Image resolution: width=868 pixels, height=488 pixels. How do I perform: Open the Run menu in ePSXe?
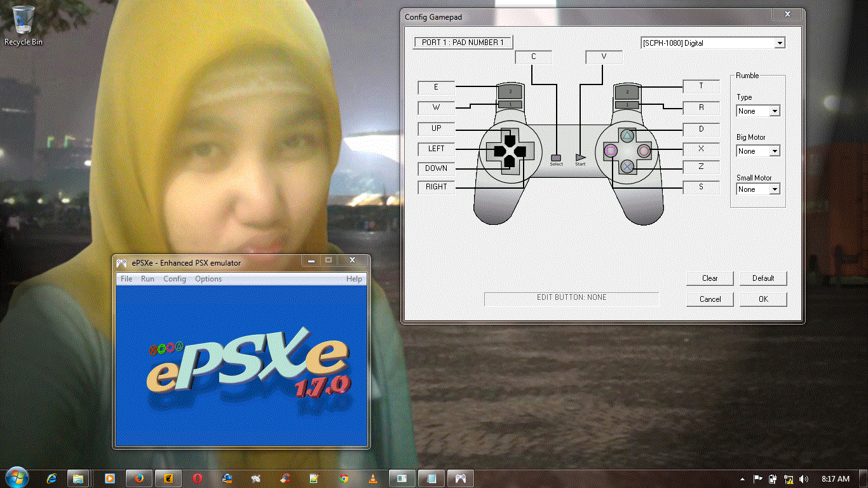pyautogui.click(x=147, y=278)
